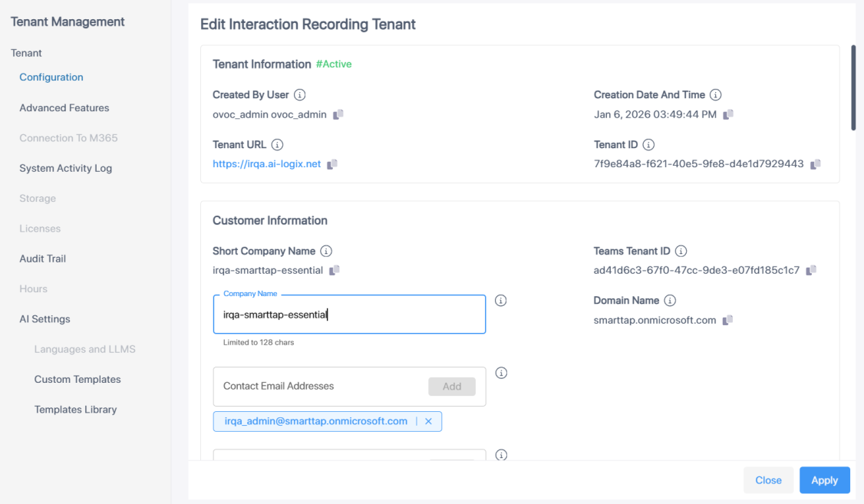Go to System Activity Log
The image size is (864, 504).
[66, 168]
